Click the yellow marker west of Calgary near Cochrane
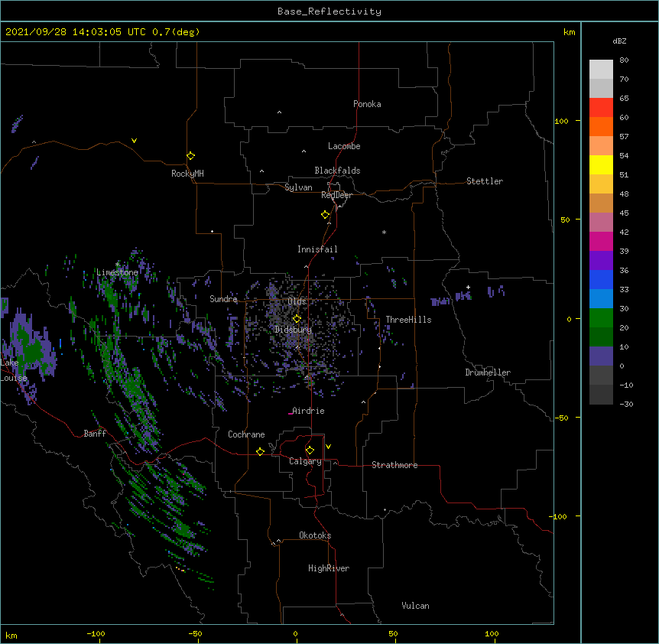 [260, 451]
